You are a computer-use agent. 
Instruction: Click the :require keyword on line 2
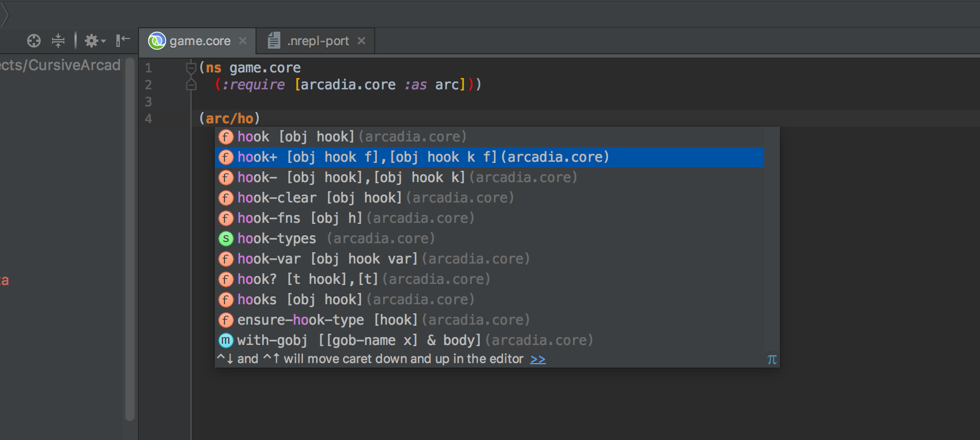(253, 85)
